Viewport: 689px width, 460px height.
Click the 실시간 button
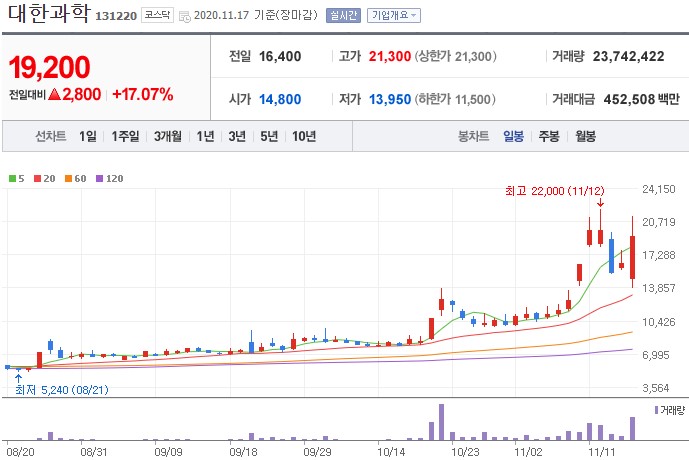(343, 15)
